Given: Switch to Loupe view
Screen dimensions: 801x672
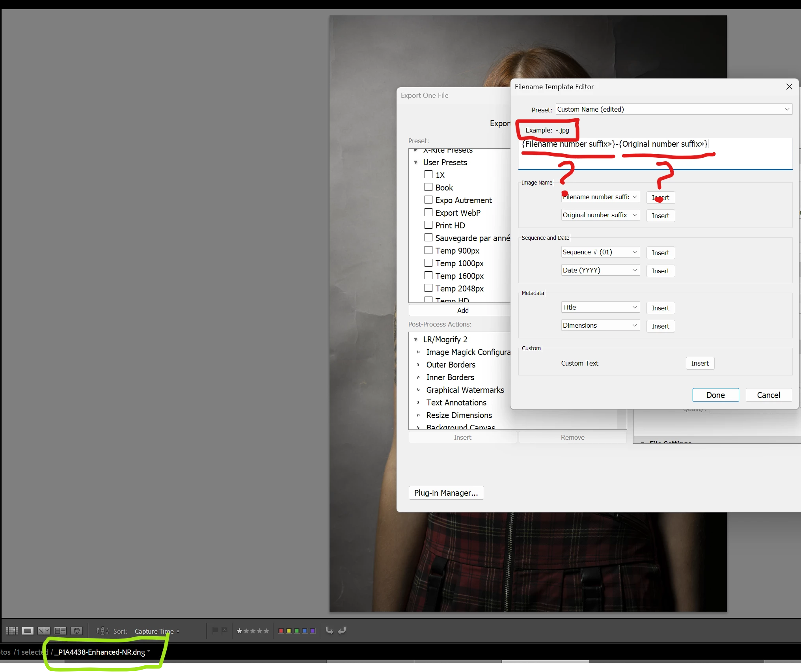Looking at the screenshot, I should coord(28,631).
